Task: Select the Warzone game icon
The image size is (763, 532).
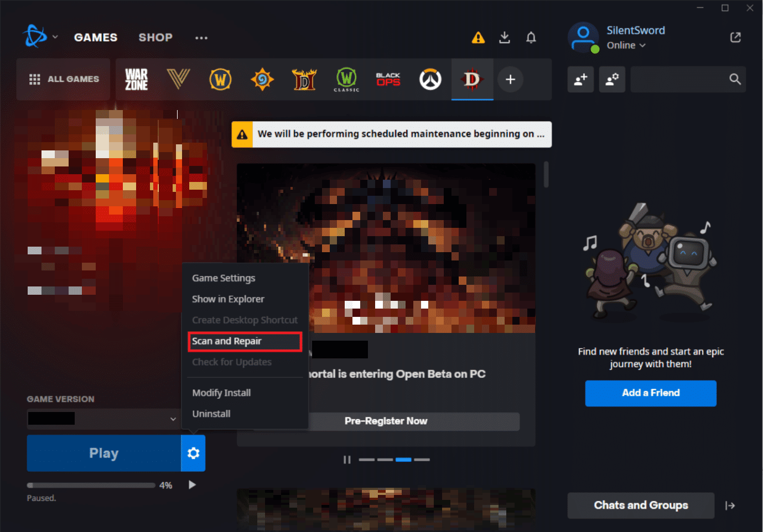Action: tap(136, 79)
